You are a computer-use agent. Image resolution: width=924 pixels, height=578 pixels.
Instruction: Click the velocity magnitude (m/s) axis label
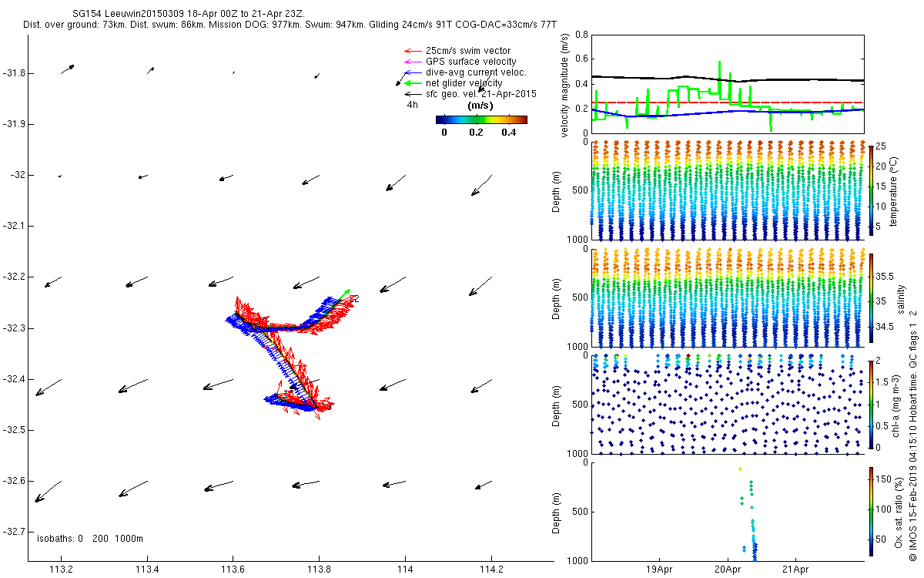(564, 86)
